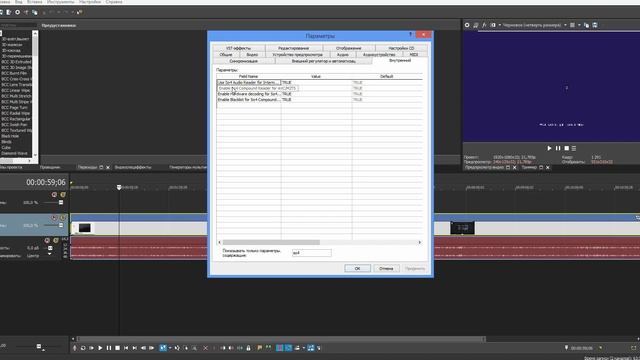The image size is (640, 360).
Task: Click the external monitor icon in preview toolbar
Action: click(476, 25)
